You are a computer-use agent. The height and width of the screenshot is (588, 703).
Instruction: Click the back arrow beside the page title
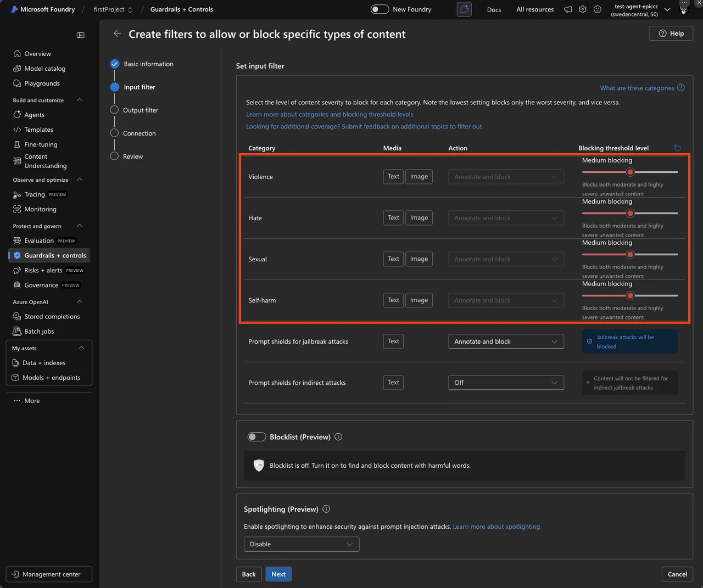117,33
